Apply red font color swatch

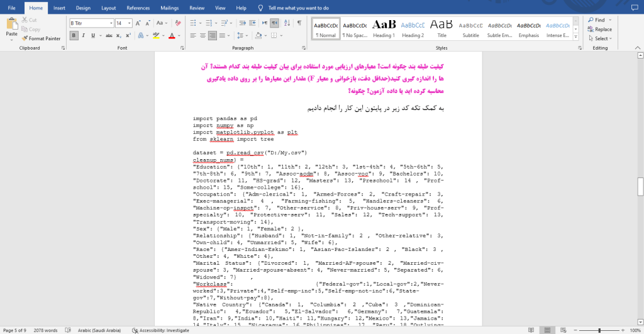172,36
